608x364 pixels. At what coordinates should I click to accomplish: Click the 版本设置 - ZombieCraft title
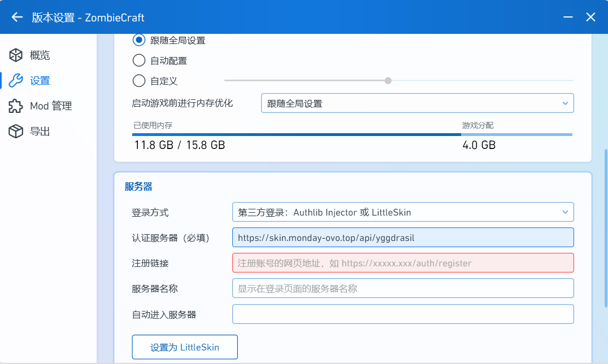tap(88, 17)
